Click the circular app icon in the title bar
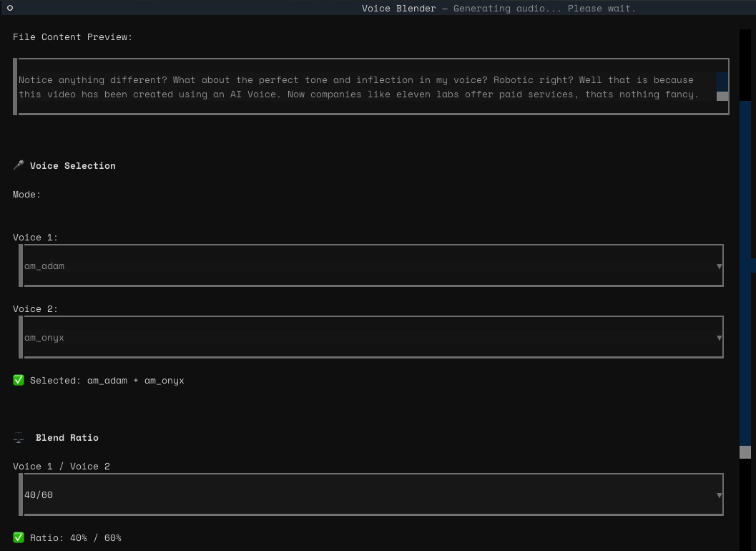The height and width of the screenshot is (551, 756). 9,8
